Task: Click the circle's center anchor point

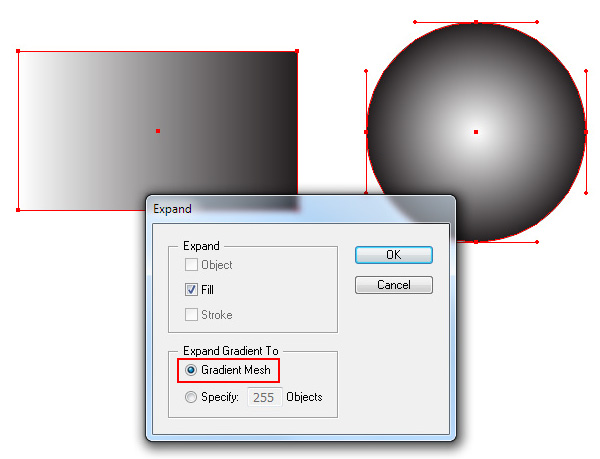Action: coord(476,132)
